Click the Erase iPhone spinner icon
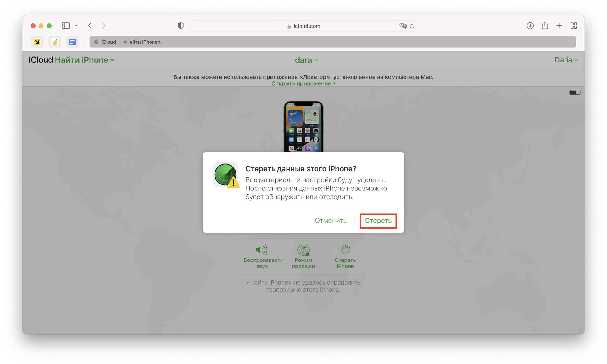This screenshot has width=607, height=364. coord(345,250)
